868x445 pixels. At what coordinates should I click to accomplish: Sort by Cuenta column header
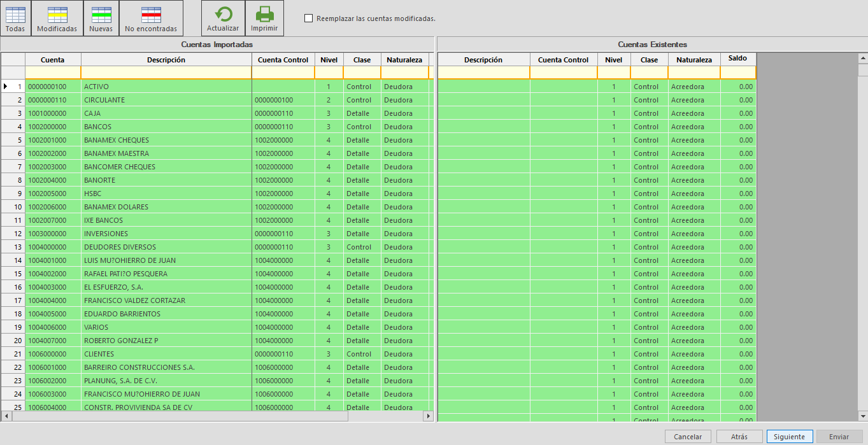click(52, 60)
